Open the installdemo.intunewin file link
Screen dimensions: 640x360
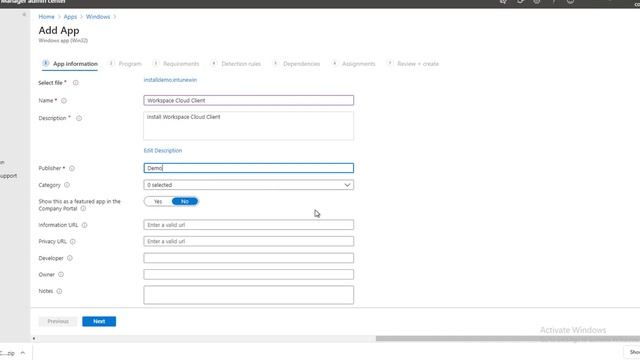(170, 80)
